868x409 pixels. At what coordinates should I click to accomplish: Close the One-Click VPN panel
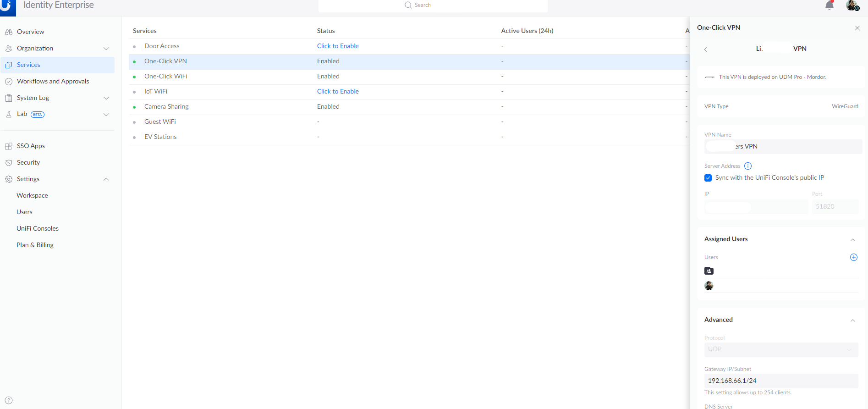coord(857,28)
